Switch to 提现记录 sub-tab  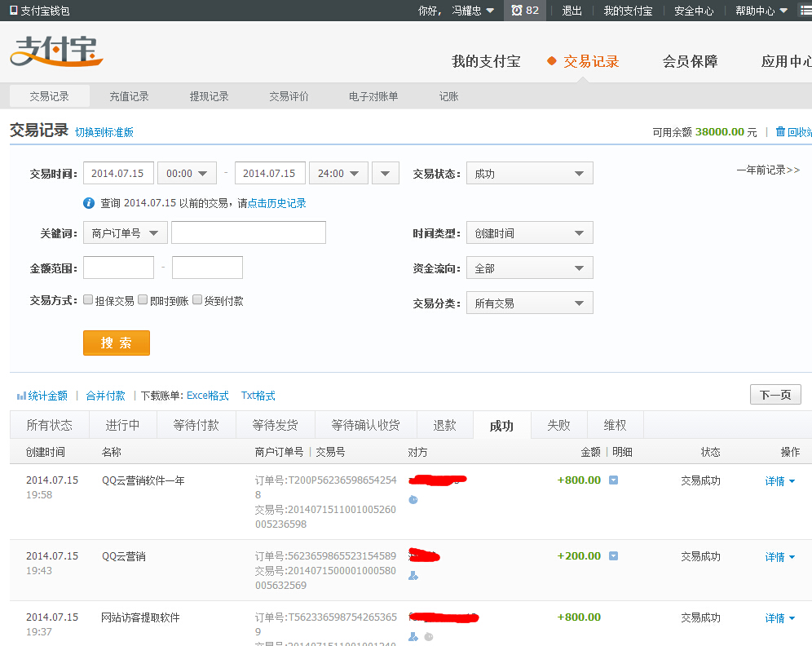coord(209,96)
